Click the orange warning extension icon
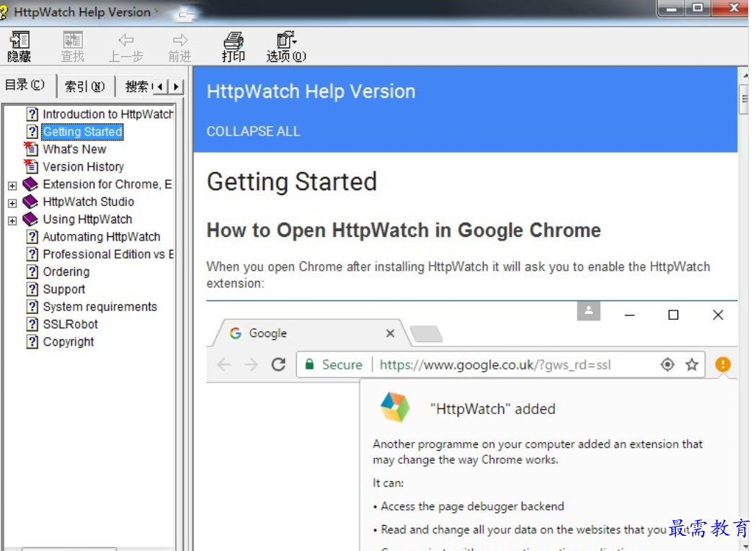 pyautogui.click(x=722, y=364)
